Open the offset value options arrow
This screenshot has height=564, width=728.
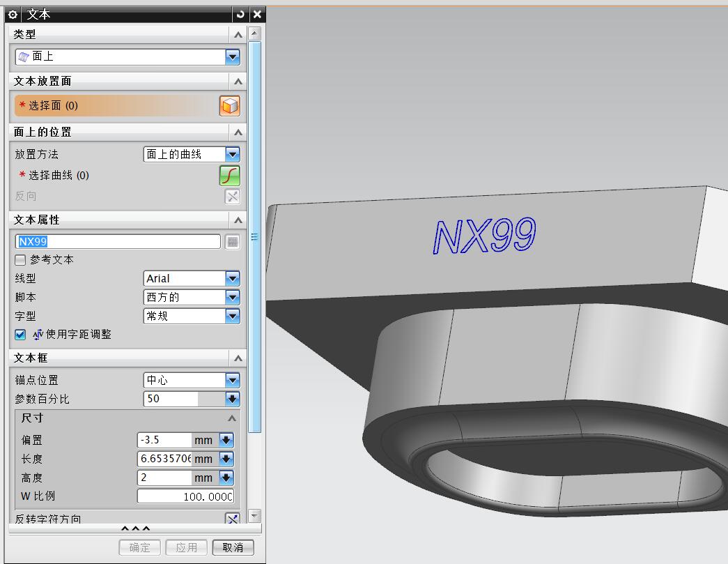(x=226, y=441)
